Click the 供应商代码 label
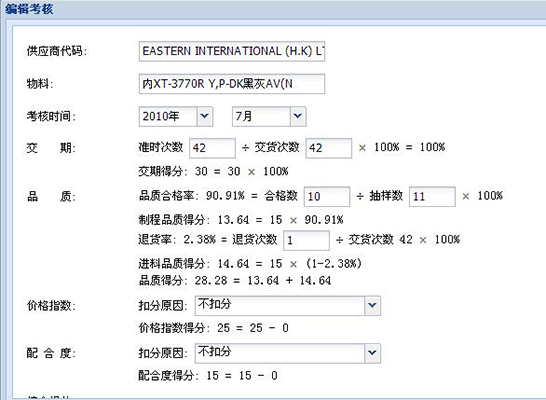The image size is (546, 400). point(57,51)
